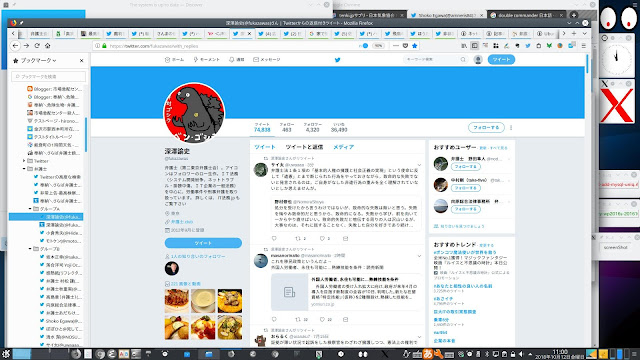Toggle Firefox sidebar with sidebars button
The image size is (640, 360).
475,46
